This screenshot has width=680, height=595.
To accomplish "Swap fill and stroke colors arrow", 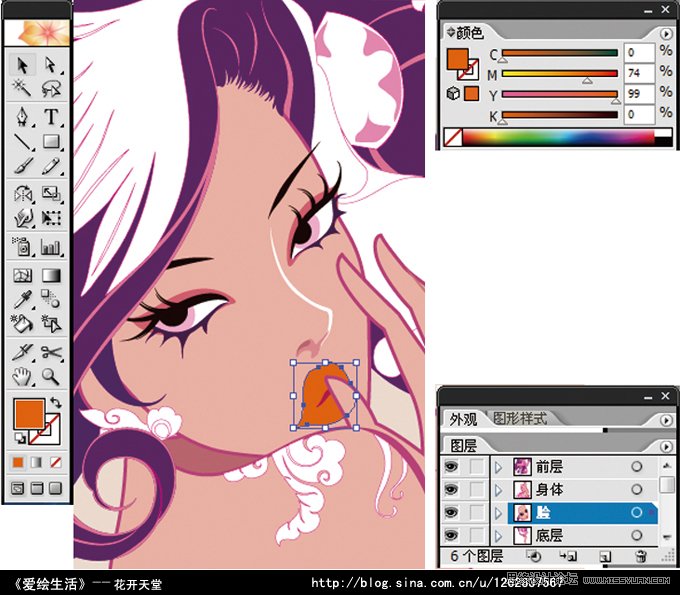I will click(56, 402).
